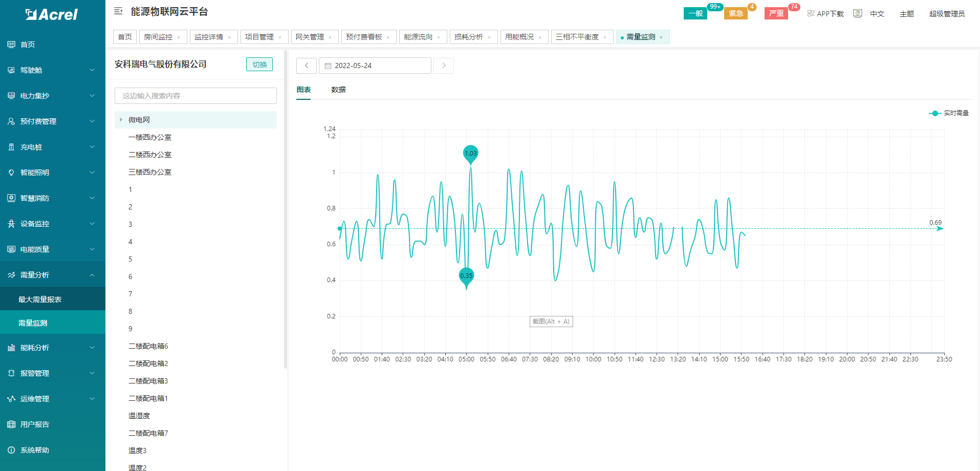Screen dimensions: 980x471
Task: Open the 超级管理员 user menu
Action: (947, 14)
